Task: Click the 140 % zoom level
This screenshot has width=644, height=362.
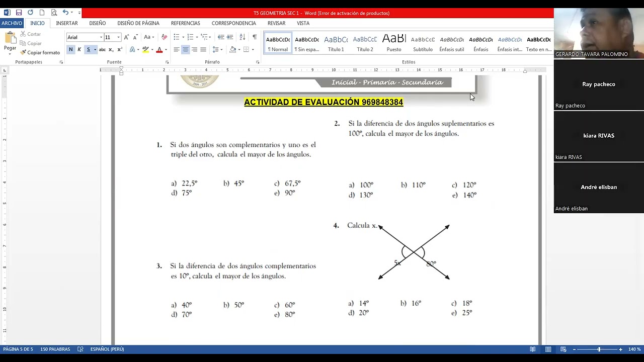Action: pyautogui.click(x=634, y=349)
